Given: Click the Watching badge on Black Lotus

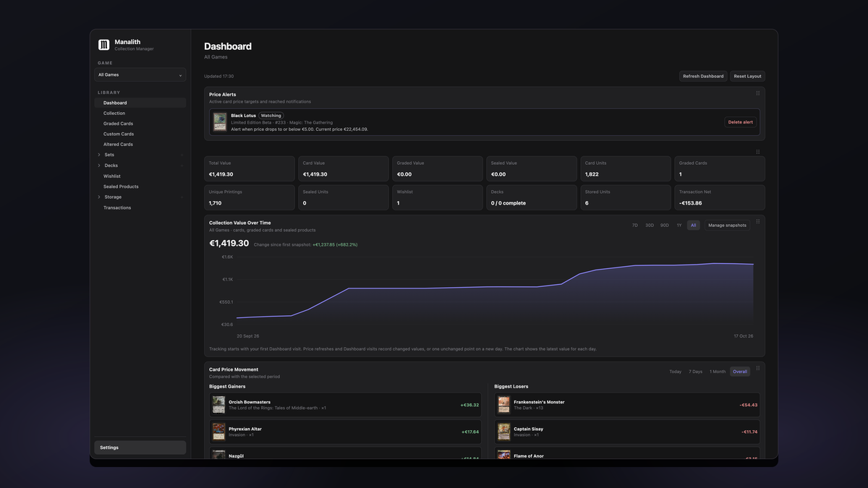Looking at the screenshot, I should point(271,116).
